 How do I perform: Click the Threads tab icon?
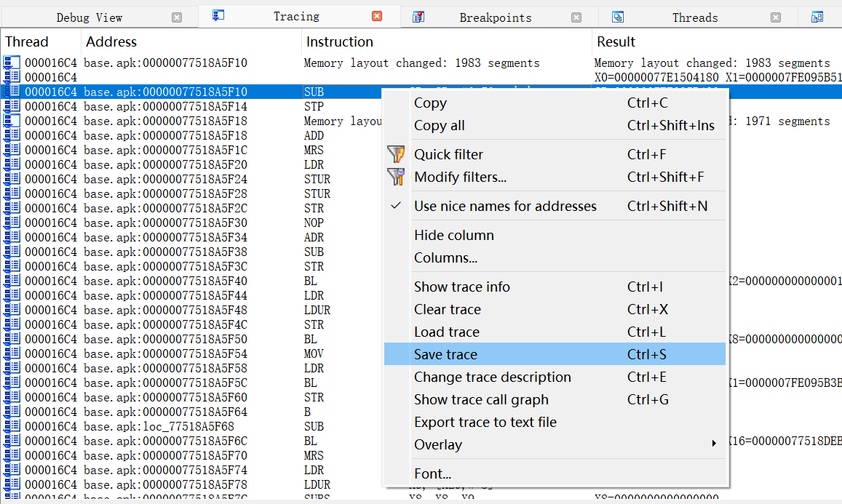pyautogui.click(x=618, y=17)
